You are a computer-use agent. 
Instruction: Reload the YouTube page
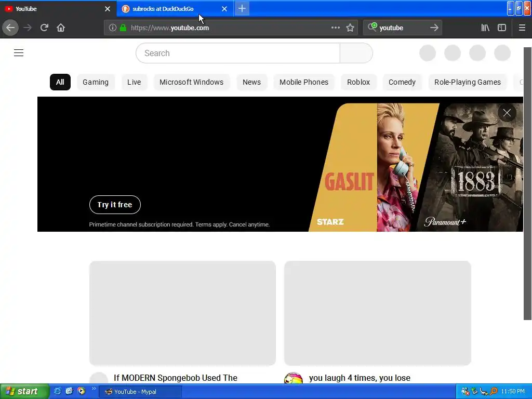[x=45, y=28]
